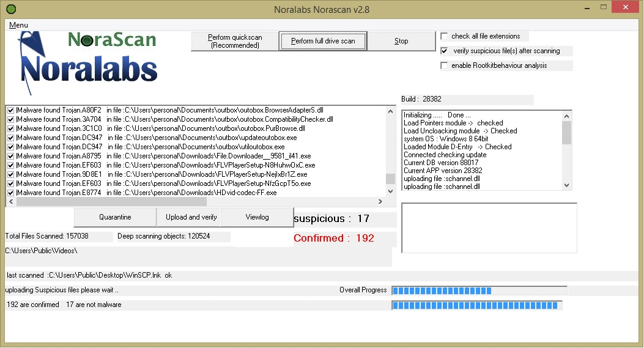Select the 'suspicious : 17' label
This screenshot has height=348, width=644.
coord(331,218)
